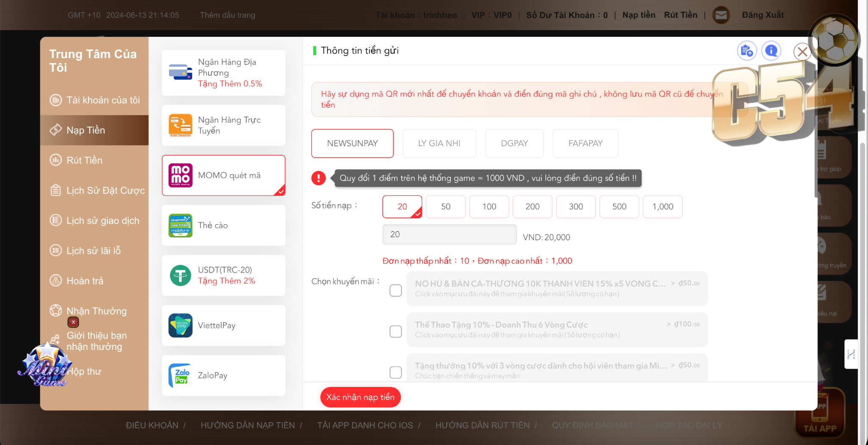Screen dimensions: 868x445
Task: Click Rút Tiền link in top header
Action: click(x=680, y=15)
